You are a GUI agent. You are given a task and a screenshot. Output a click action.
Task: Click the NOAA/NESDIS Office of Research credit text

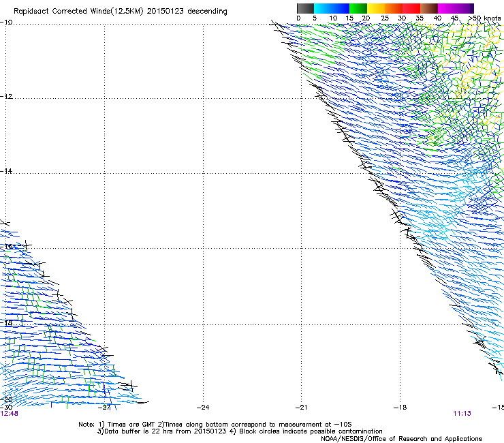[401, 439]
